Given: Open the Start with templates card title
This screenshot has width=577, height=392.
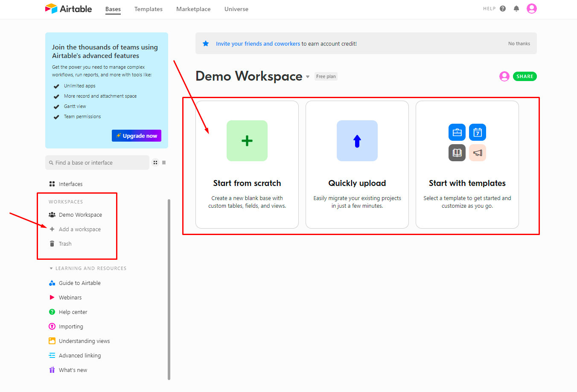Looking at the screenshot, I should [x=467, y=183].
